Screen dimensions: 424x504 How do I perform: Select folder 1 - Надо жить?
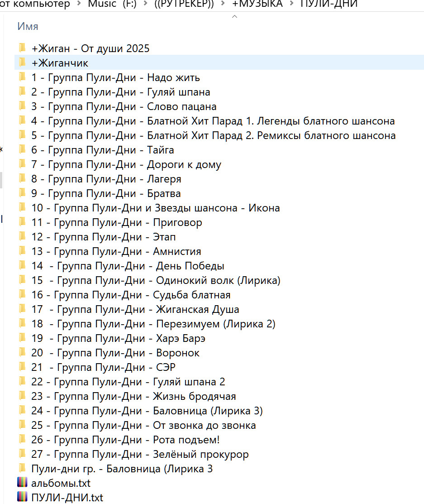click(x=115, y=77)
